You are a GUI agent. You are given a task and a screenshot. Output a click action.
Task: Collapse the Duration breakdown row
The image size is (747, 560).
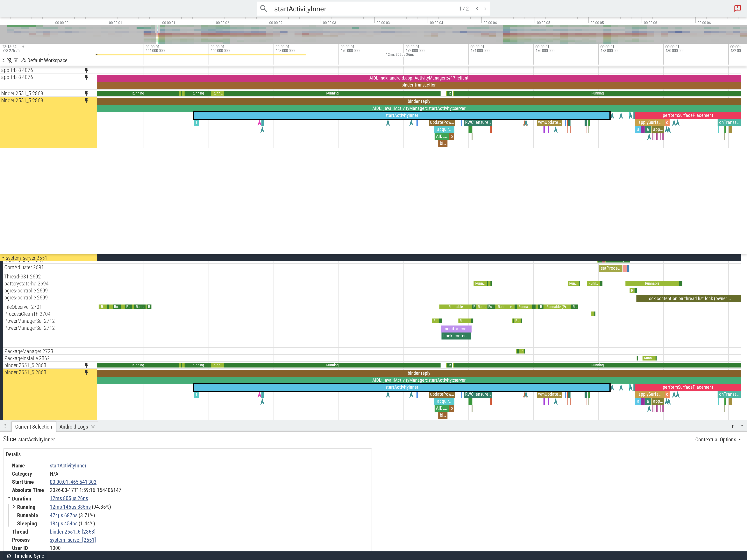click(x=9, y=498)
